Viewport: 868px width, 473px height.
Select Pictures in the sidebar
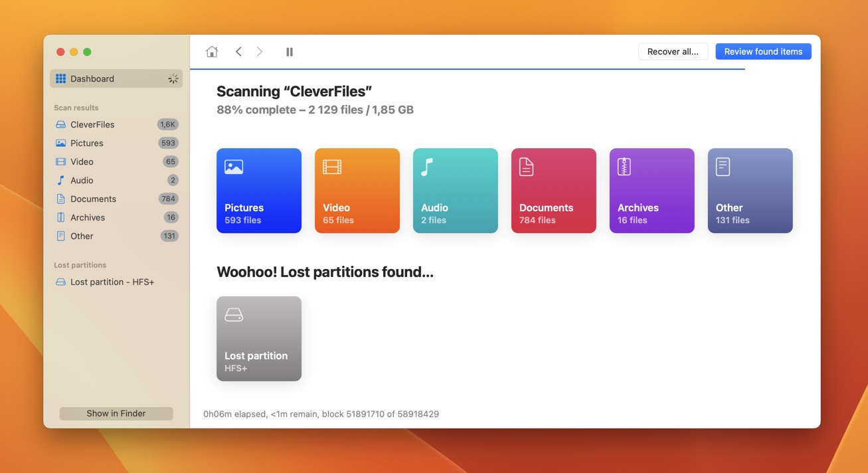click(x=116, y=143)
